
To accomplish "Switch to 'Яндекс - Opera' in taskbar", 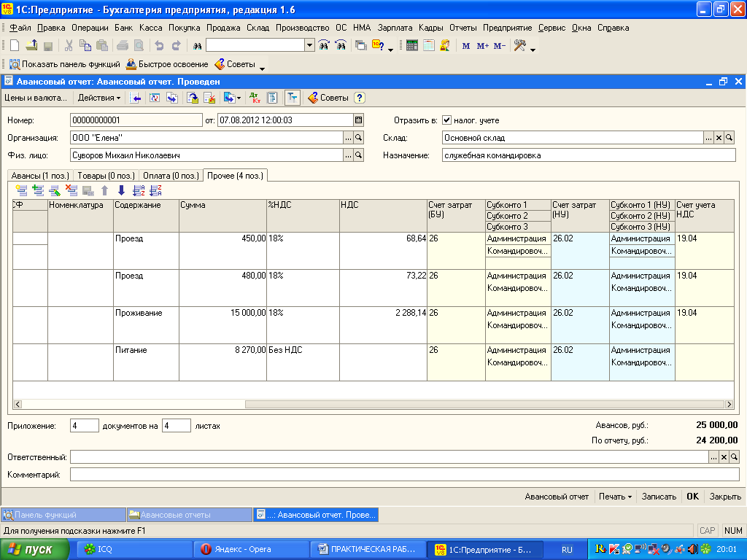I will pos(252,550).
